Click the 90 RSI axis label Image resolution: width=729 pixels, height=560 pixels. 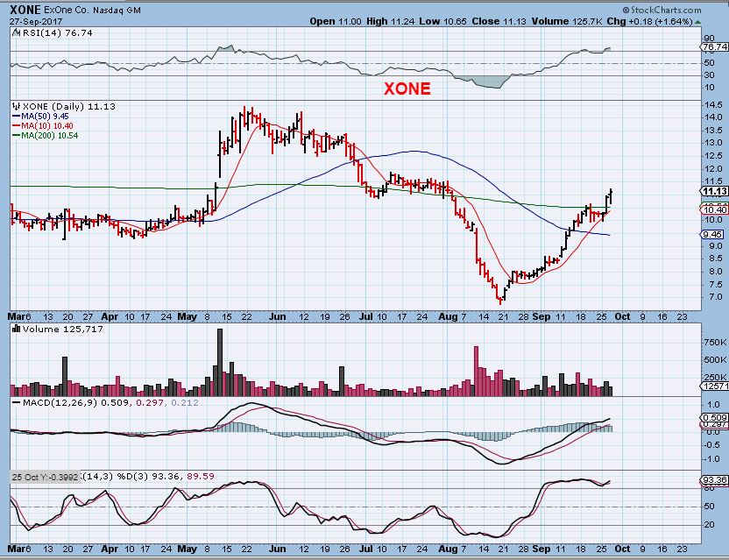click(710, 39)
